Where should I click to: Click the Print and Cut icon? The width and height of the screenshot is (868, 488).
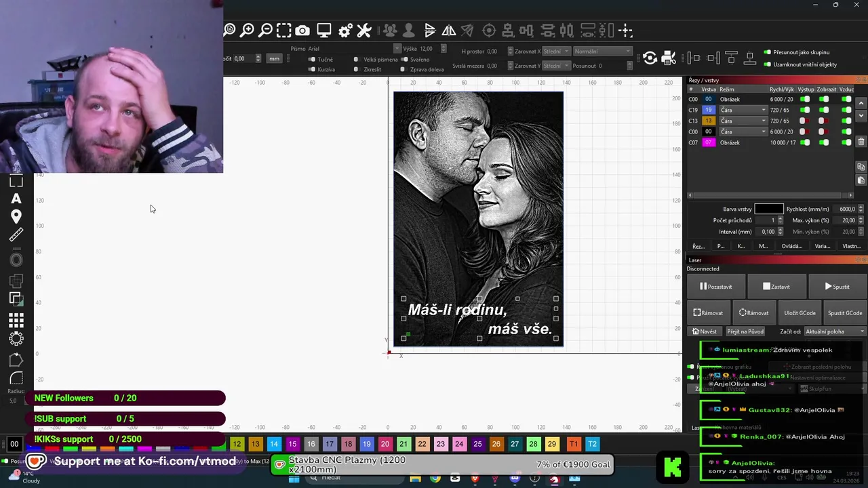(x=668, y=58)
